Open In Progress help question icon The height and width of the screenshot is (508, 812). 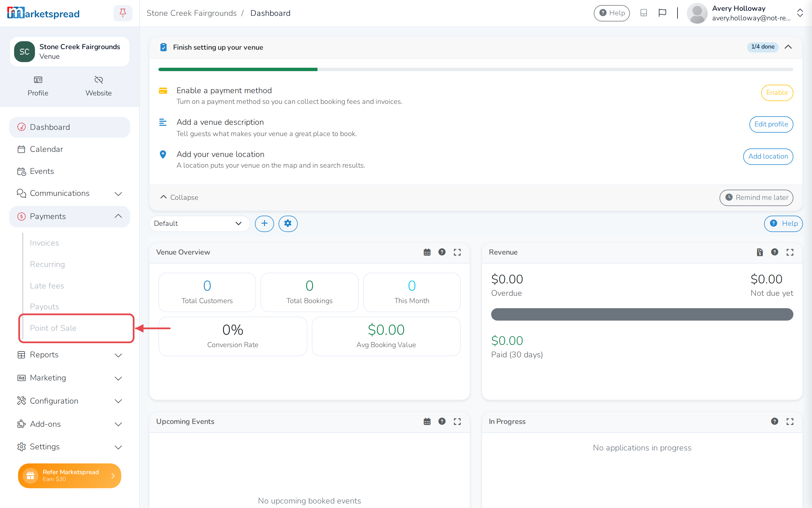pyautogui.click(x=775, y=421)
